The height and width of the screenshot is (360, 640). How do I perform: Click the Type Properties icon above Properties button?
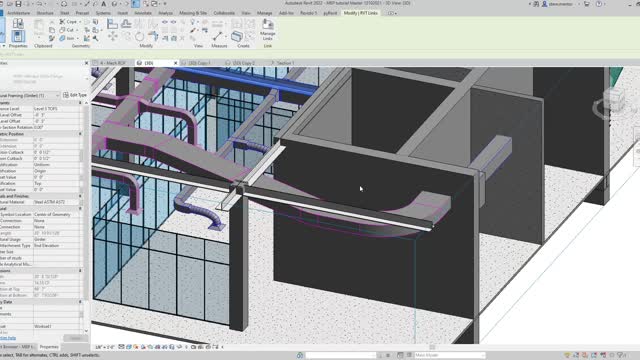18,24
